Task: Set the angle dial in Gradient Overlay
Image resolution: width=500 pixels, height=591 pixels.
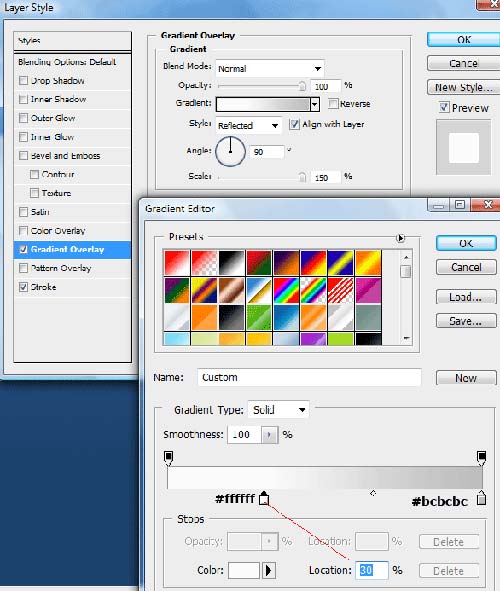Action: pos(230,152)
